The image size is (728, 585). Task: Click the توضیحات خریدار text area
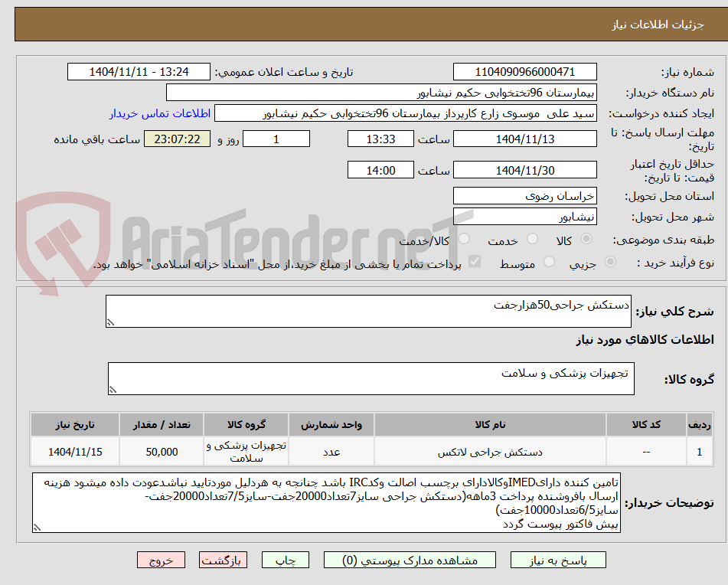pyautogui.click(x=326, y=503)
